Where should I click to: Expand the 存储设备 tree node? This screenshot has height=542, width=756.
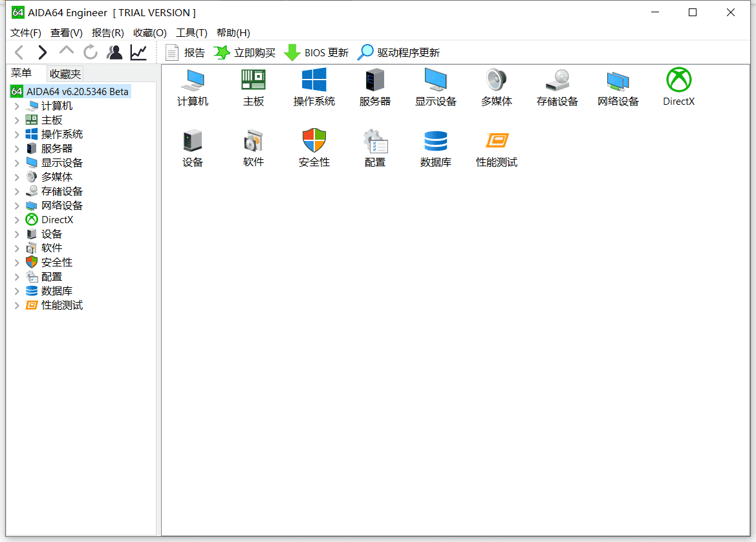17,191
